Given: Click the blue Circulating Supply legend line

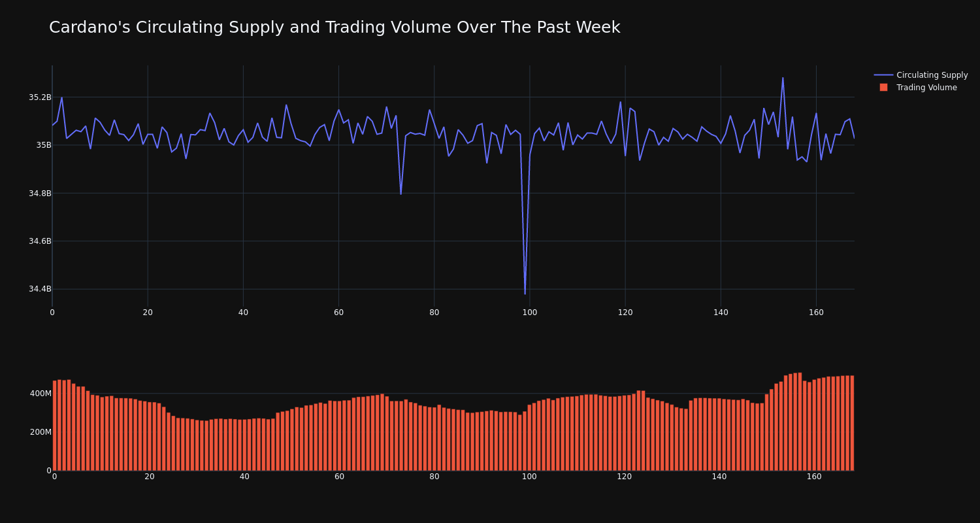Looking at the screenshot, I should [x=883, y=75].
